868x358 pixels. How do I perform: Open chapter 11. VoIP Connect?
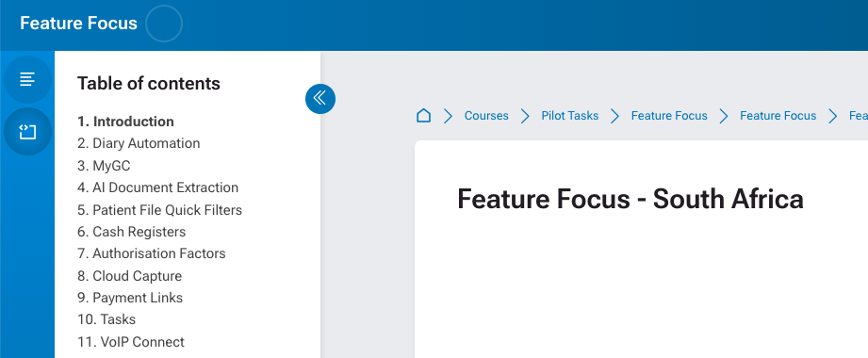(x=131, y=342)
